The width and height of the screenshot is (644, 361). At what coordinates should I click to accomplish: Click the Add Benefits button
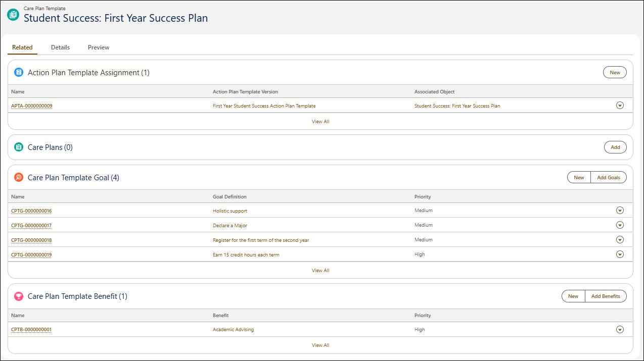click(x=605, y=296)
